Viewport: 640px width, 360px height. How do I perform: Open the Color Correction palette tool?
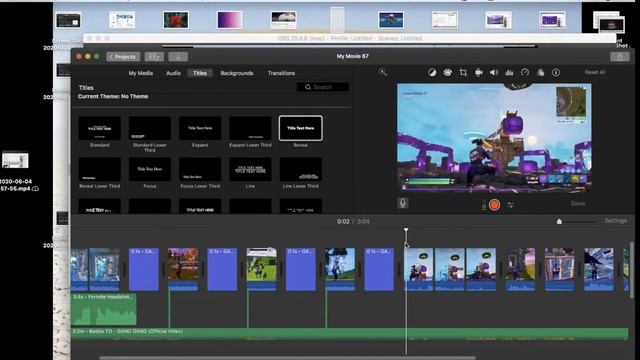448,73
